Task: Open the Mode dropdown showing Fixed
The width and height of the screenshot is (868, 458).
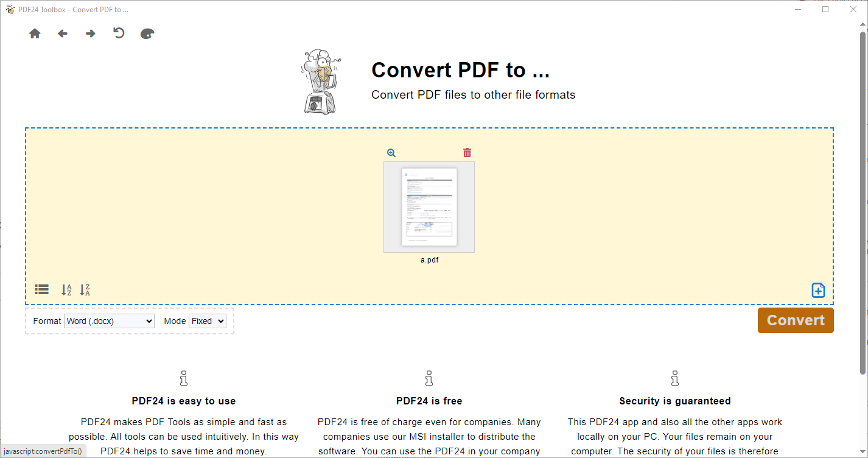Action: 208,321
